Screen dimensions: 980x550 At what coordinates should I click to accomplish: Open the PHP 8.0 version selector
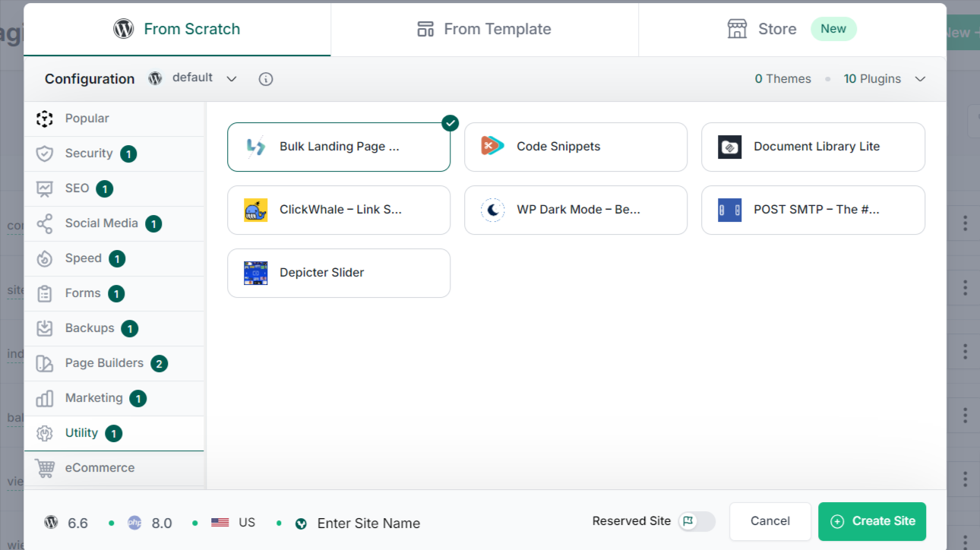pos(150,523)
